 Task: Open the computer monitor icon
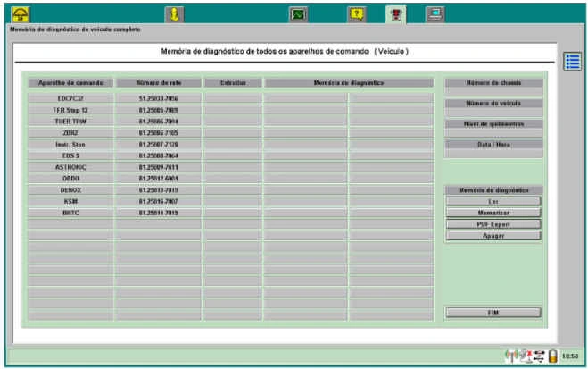pyautogui.click(x=435, y=13)
